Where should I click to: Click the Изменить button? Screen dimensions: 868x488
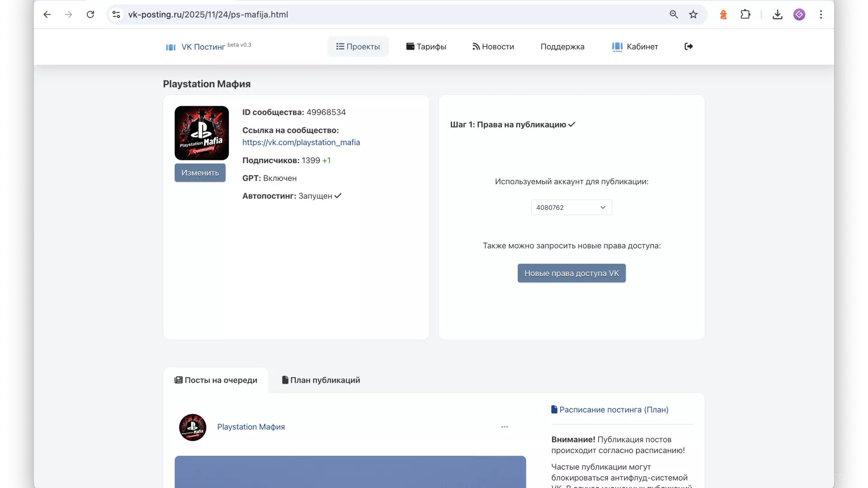(x=200, y=173)
